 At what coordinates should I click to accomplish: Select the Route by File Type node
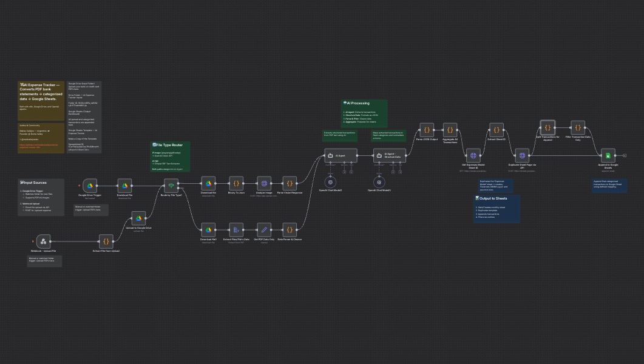171,186
